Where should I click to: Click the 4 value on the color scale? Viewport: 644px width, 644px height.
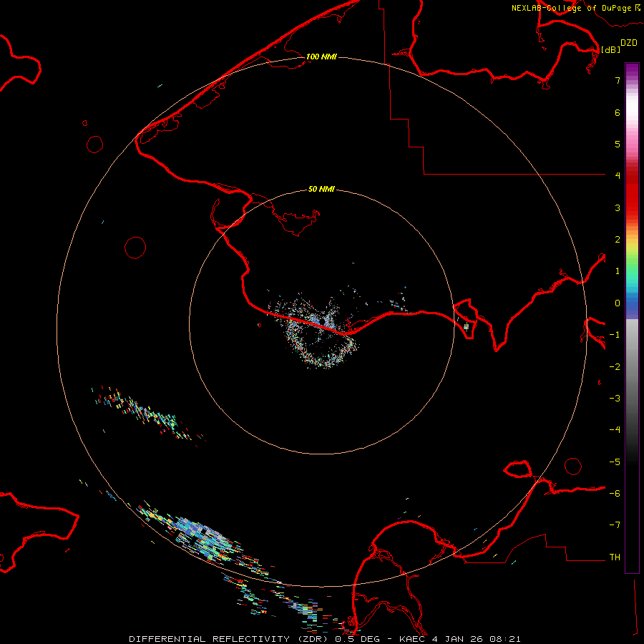[x=618, y=176]
